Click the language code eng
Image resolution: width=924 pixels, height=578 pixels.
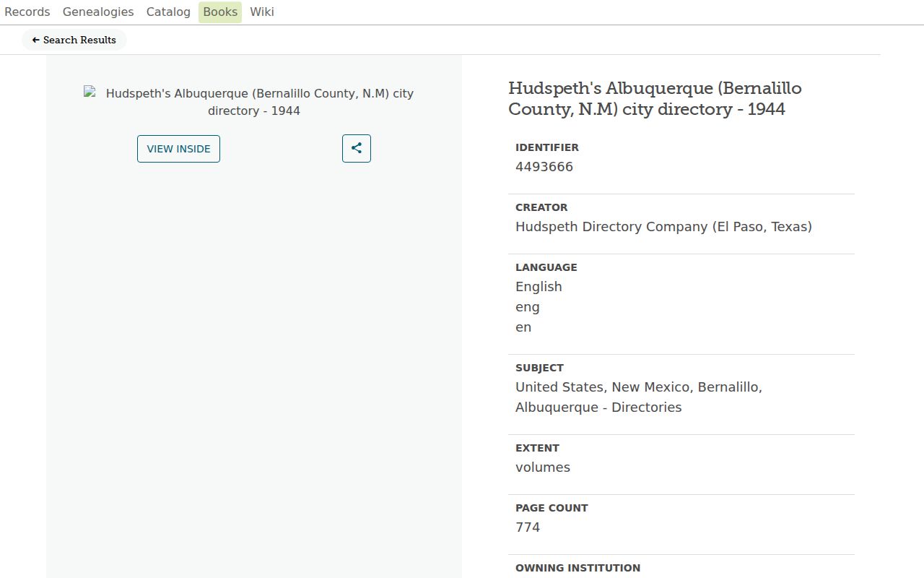(528, 307)
